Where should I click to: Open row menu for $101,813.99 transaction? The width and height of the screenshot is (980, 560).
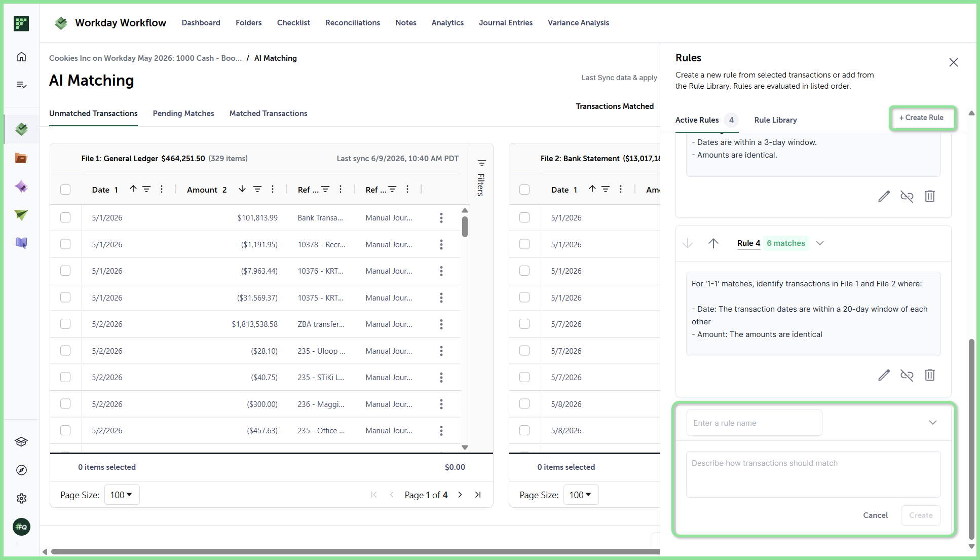click(x=441, y=218)
